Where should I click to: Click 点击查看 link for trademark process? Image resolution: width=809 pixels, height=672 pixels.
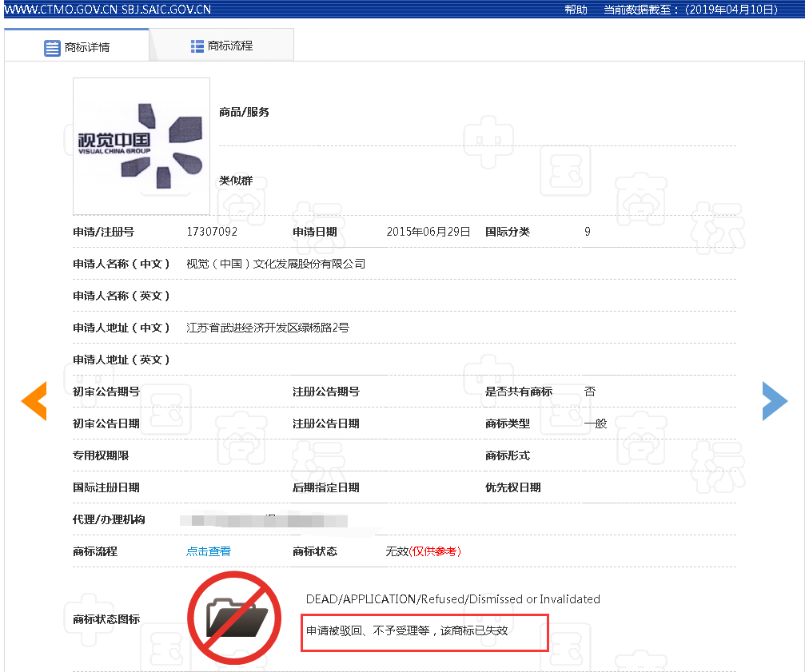(x=209, y=551)
